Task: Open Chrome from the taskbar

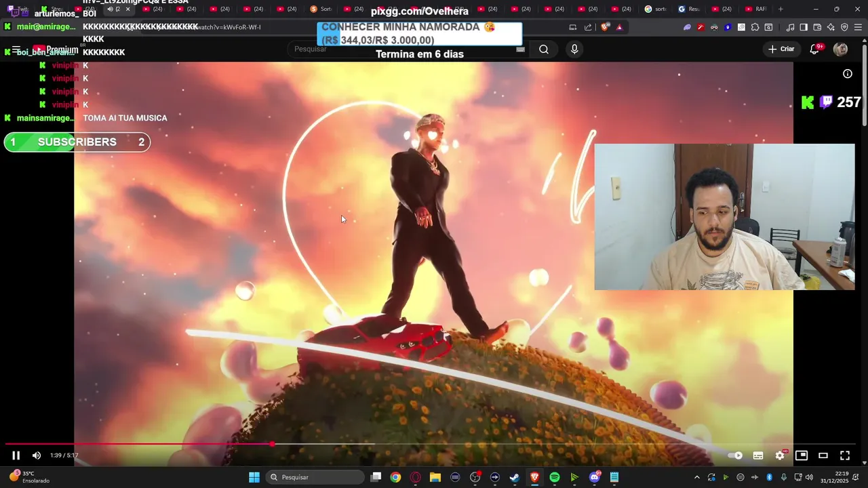Action: (x=395, y=477)
